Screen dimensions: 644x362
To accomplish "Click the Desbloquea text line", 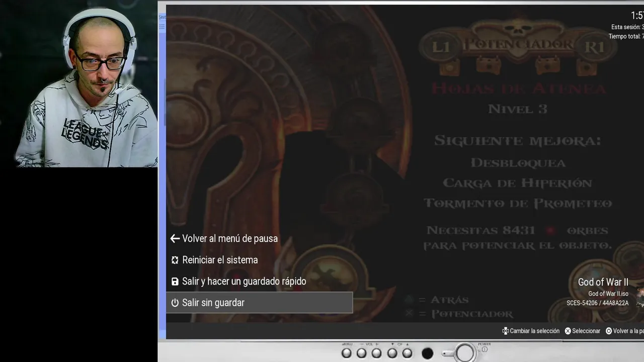I will (x=518, y=163).
